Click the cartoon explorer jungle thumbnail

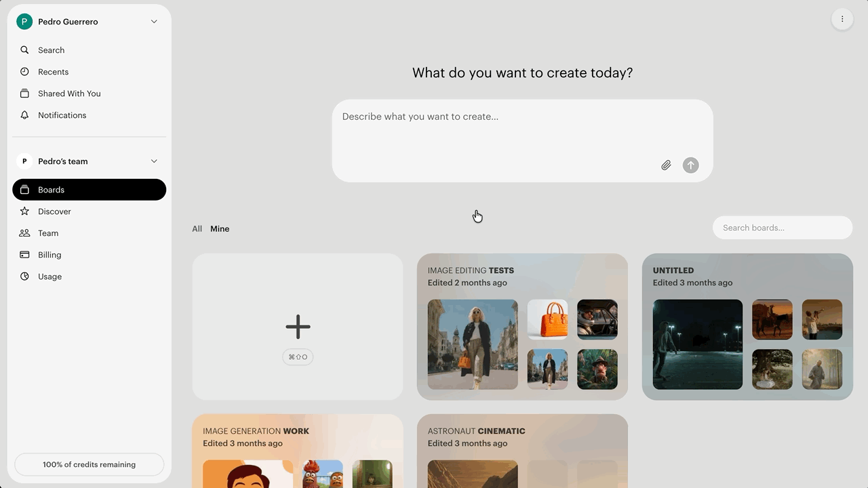(x=597, y=369)
